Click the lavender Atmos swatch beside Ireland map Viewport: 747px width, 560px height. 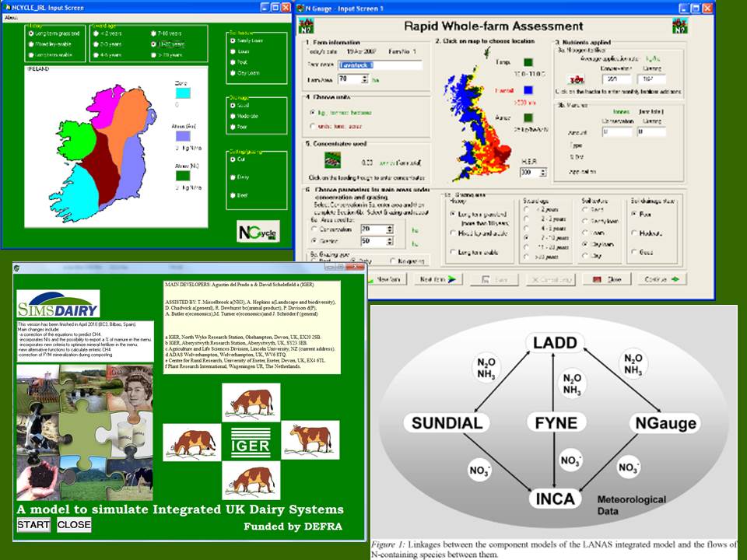point(183,136)
